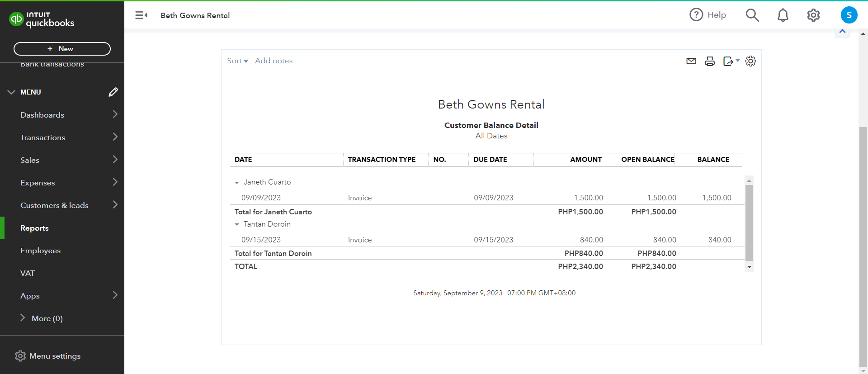Expand Customers & leads submenu chevron
868x374 pixels.
pos(115,205)
